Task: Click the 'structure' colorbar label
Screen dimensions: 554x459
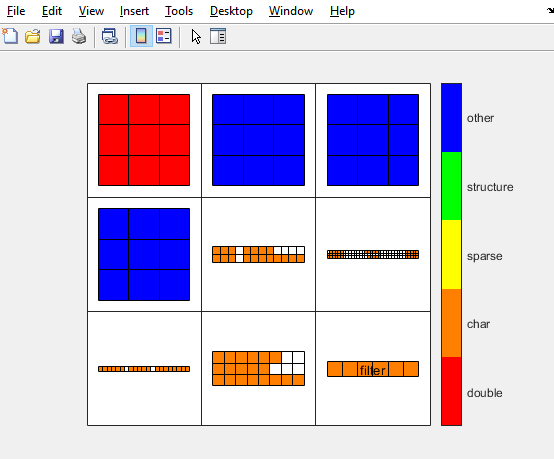Action: coord(490,187)
